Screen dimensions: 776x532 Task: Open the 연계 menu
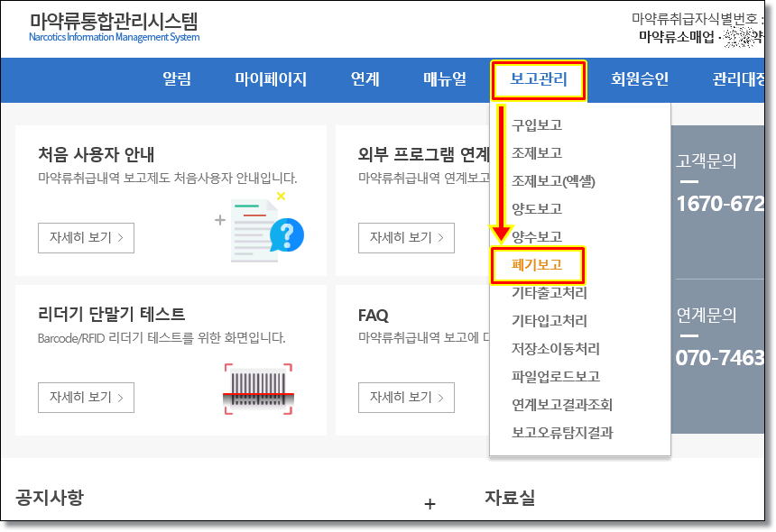(365, 79)
